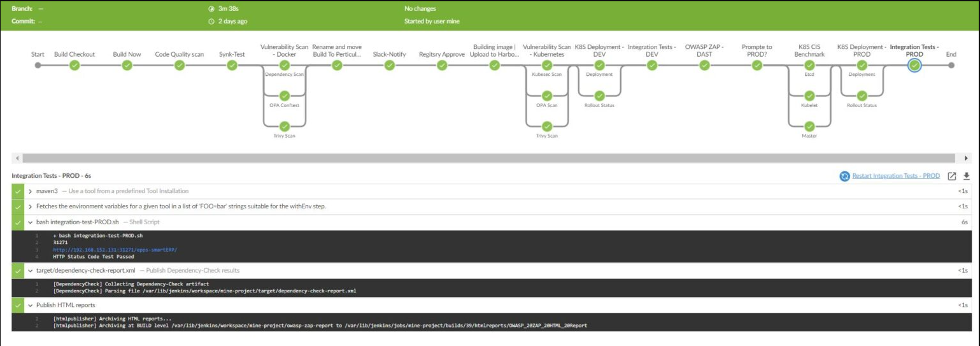The height and width of the screenshot is (346, 980).
Task: Select the OWASP ZAP - DAST node
Action: click(x=704, y=65)
